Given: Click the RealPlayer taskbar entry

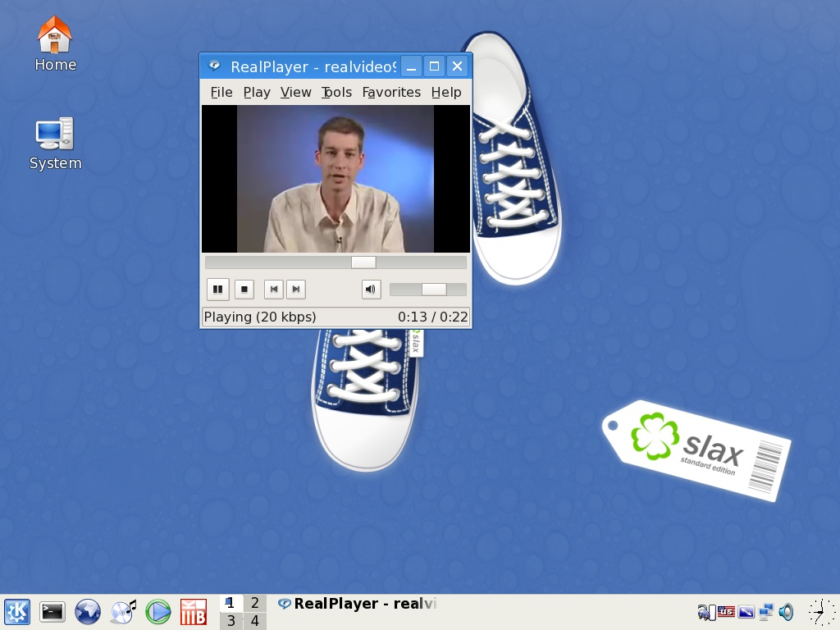Looking at the screenshot, I should [x=358, y=604].
